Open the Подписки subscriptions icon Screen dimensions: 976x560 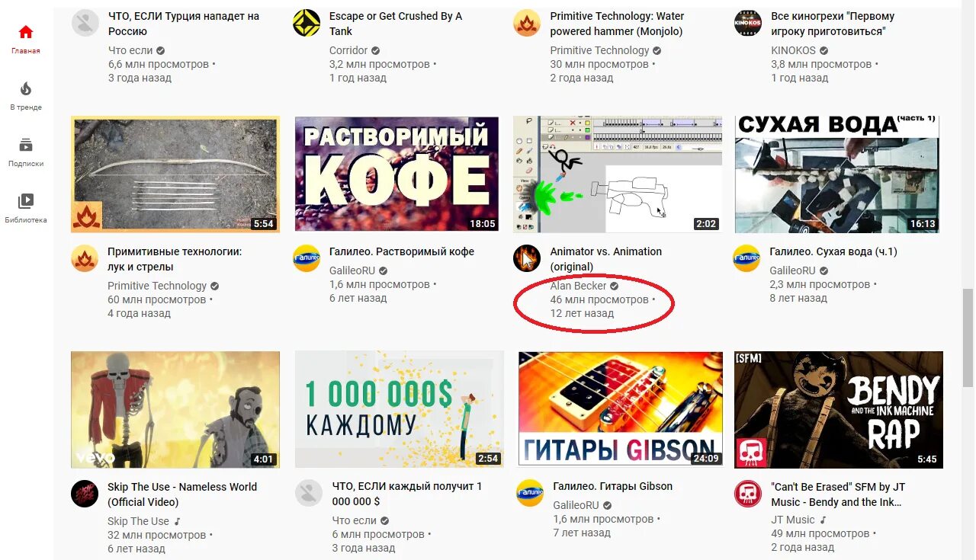(x=26, y=145)
